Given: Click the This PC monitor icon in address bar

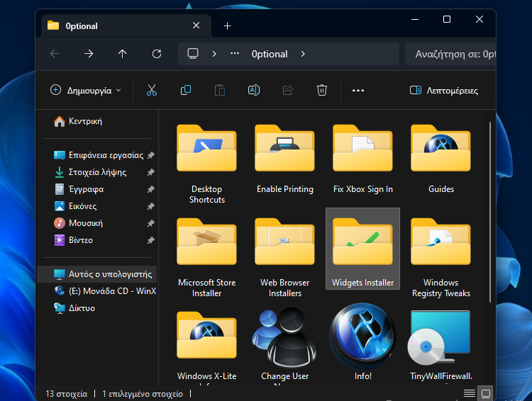Looking at the screenshot, I should point(193,54).
